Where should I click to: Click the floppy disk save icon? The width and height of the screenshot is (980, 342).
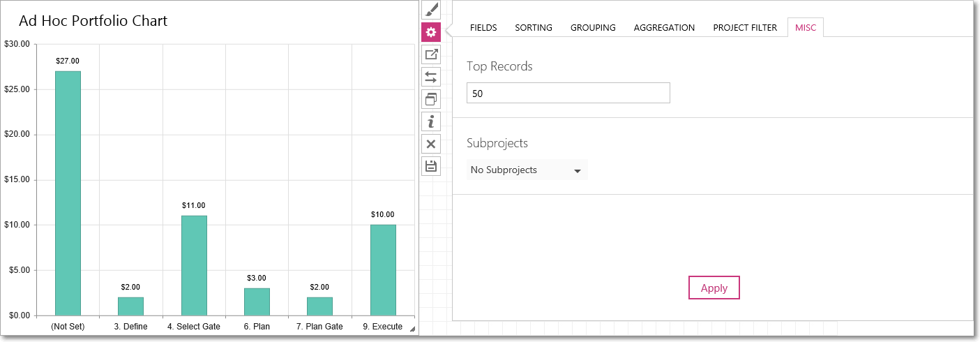point(431,166)
